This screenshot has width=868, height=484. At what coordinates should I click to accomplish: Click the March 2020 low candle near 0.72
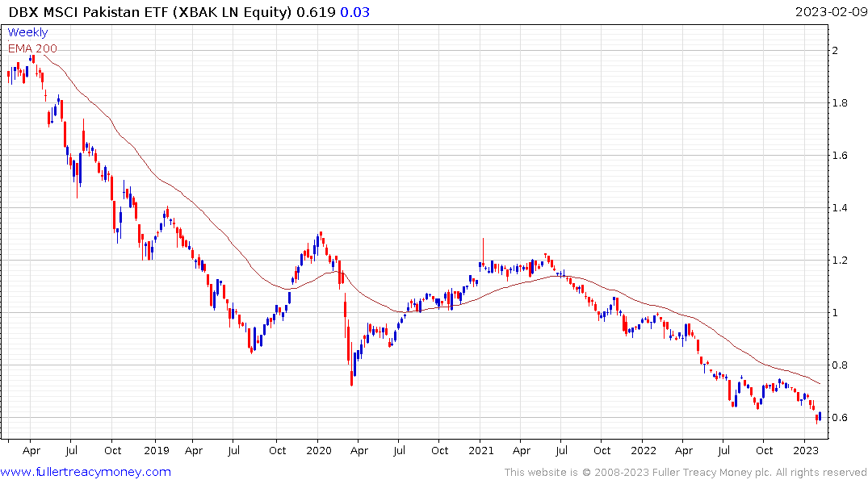(351, 364)
